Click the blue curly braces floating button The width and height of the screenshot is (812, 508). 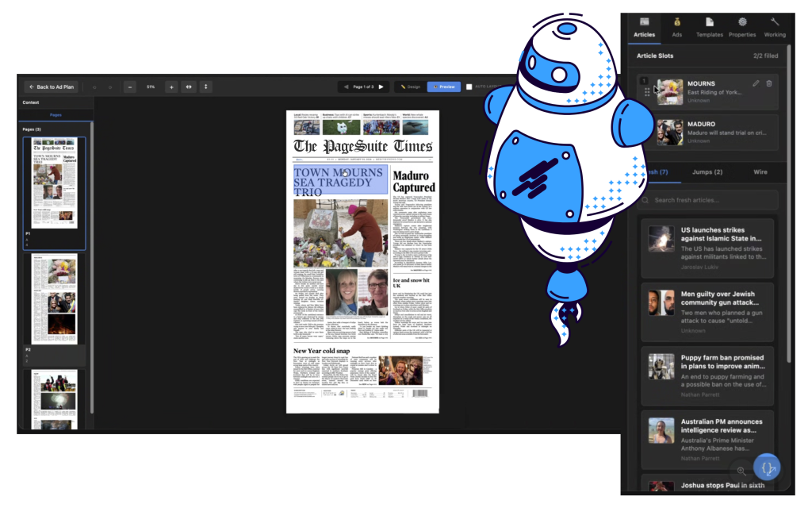click(767, 467)
